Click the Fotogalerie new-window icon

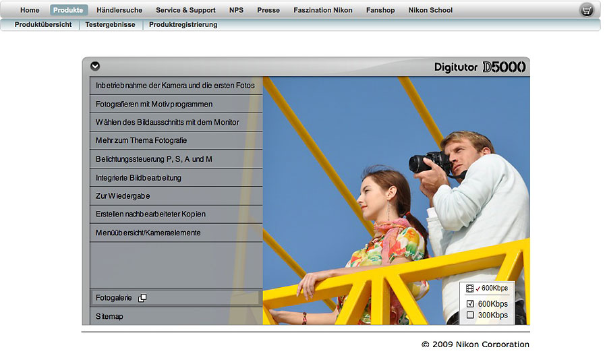pyautogui.click(x=142, y=298)
